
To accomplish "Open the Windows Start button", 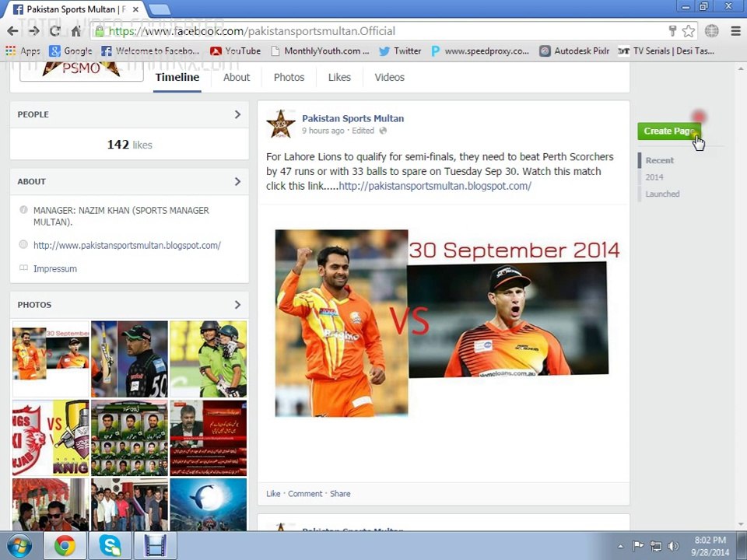I will click(x=19, y=546).
